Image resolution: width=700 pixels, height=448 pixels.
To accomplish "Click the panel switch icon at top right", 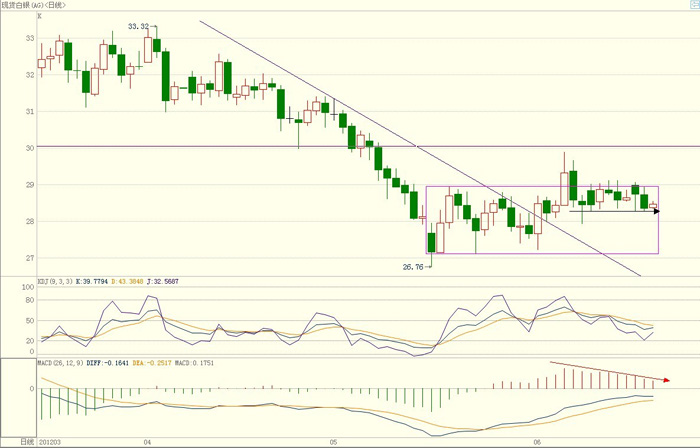I will (x=696, y=4).
